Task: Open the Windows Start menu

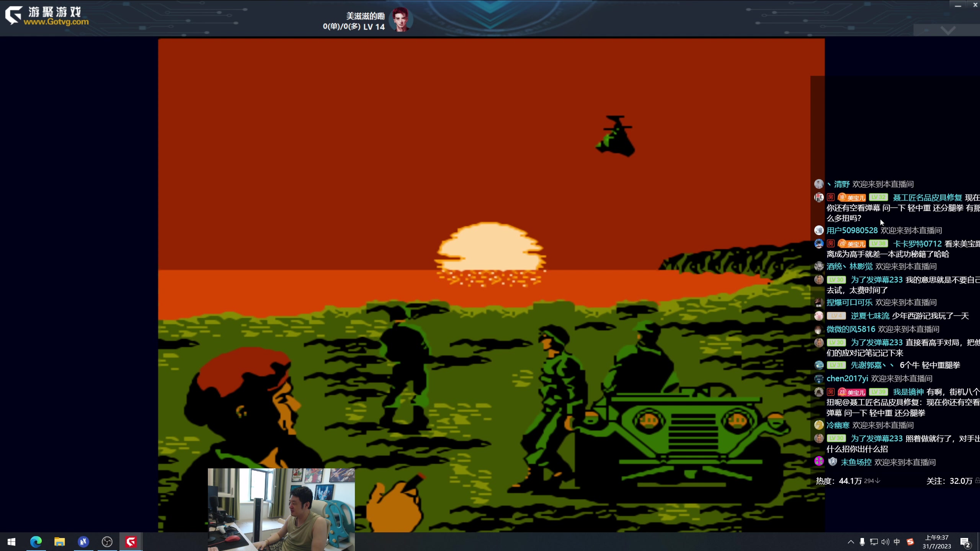Action: pos(11,542)
